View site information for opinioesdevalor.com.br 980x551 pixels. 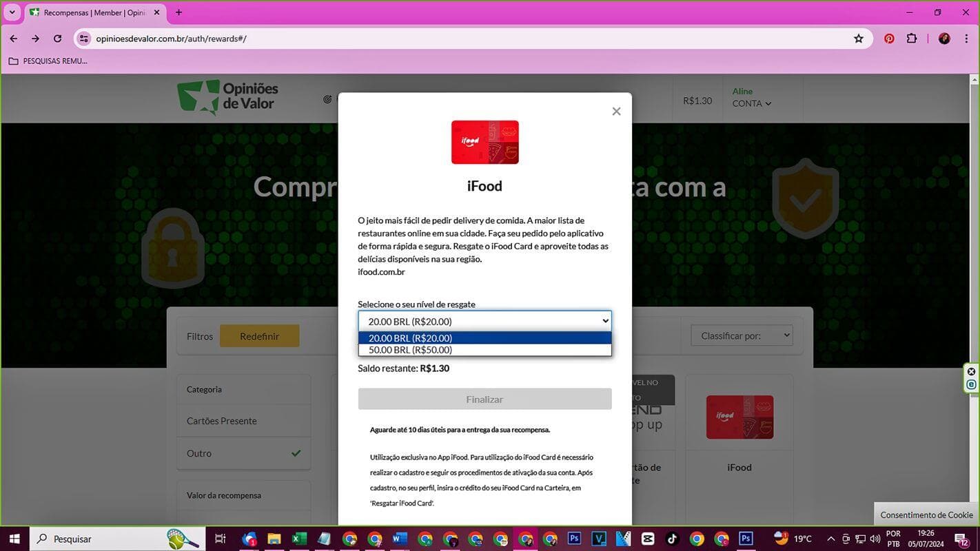point(84,39)
